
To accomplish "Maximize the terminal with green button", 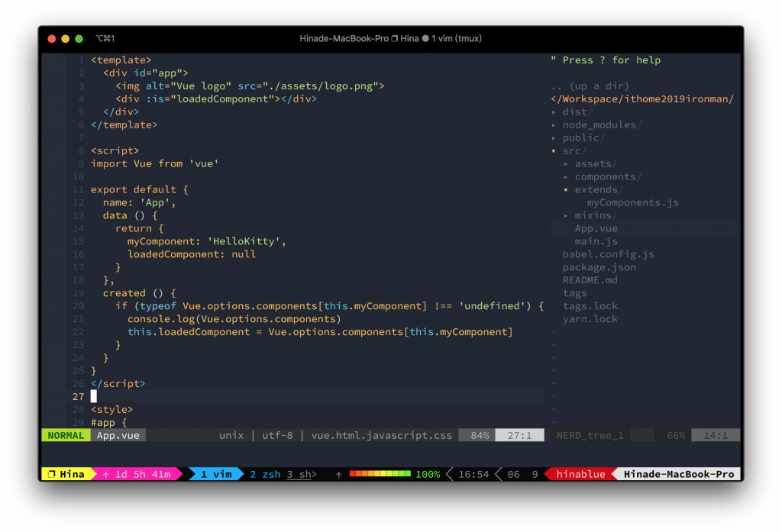I will pos(79,39).
